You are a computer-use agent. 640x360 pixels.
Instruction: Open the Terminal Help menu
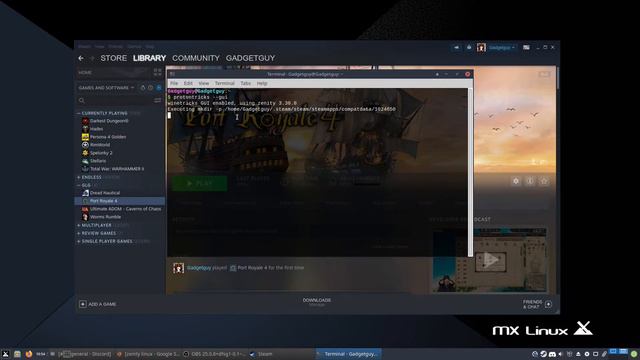point(262,83)
